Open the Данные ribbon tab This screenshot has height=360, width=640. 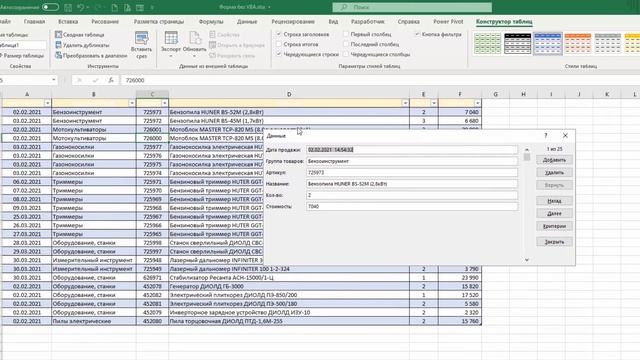(247, 22)
